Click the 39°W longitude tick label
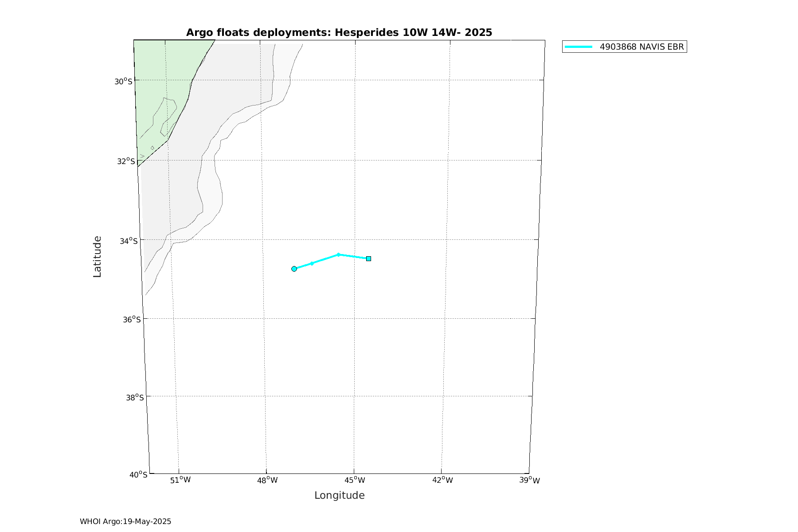 [530, 480]
